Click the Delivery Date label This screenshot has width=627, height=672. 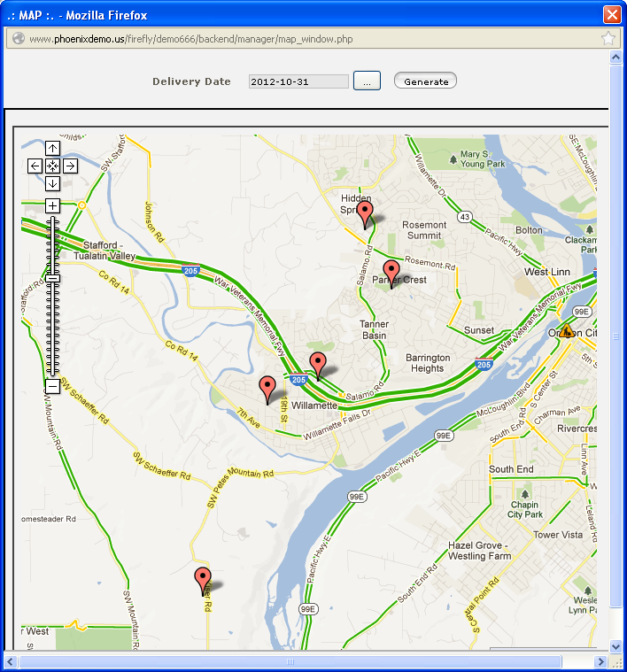(191, 81)
